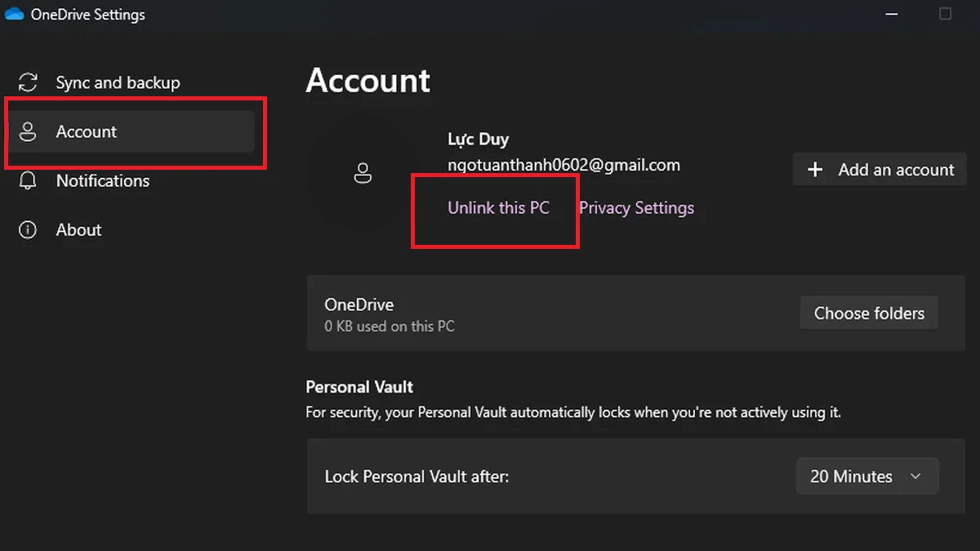Image resolution: width=980 pixels, height=551 pixels.
Task: Click the account email ngotuanthanh0602@gmail.com
Action: (x=563, y=165)
